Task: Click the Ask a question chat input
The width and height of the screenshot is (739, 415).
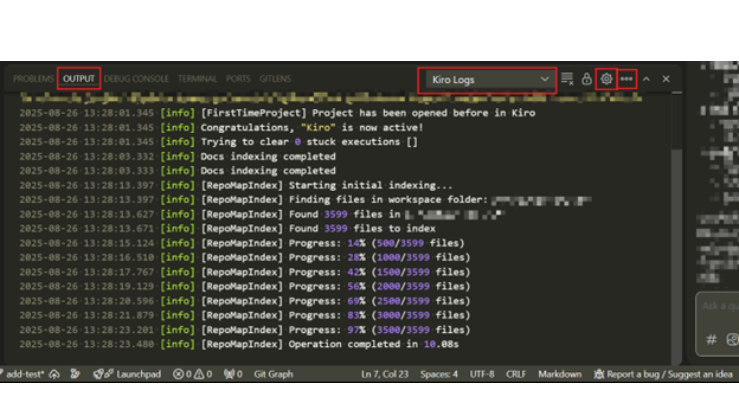Action: 720,306
